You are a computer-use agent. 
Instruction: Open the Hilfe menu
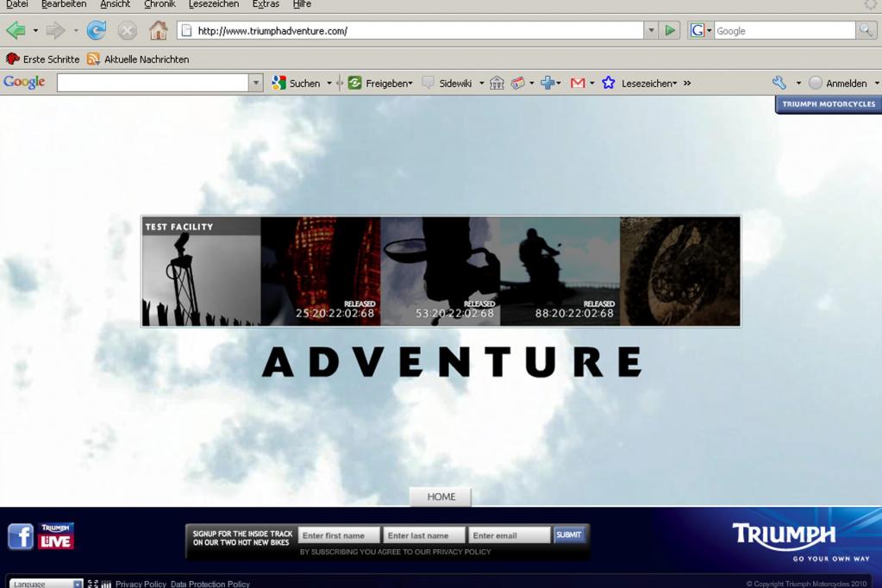tap(302, 4)
